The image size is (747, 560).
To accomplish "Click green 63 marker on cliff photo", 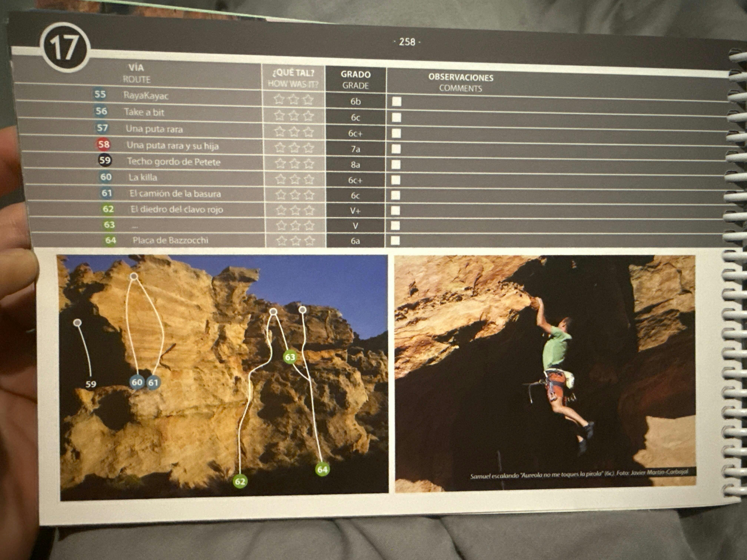I will coord(290,357).
